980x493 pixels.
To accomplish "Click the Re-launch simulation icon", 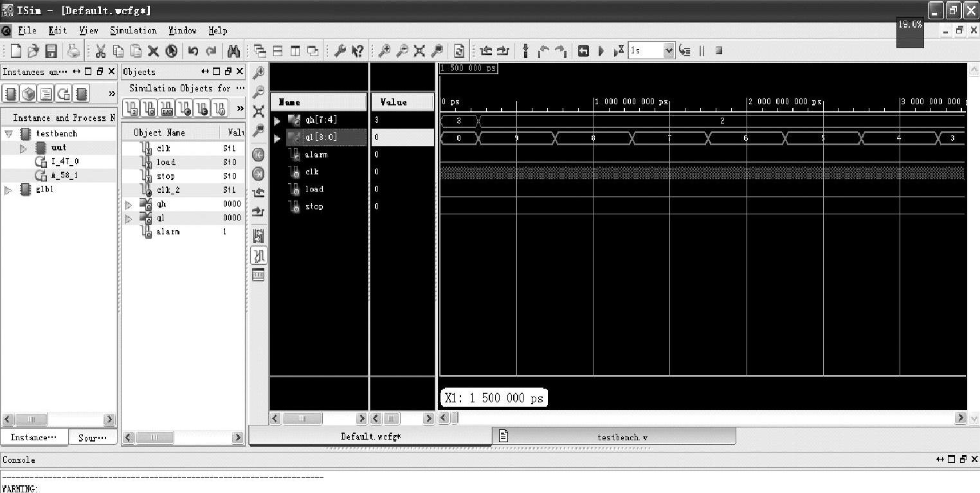I will [x=459, y=51].
